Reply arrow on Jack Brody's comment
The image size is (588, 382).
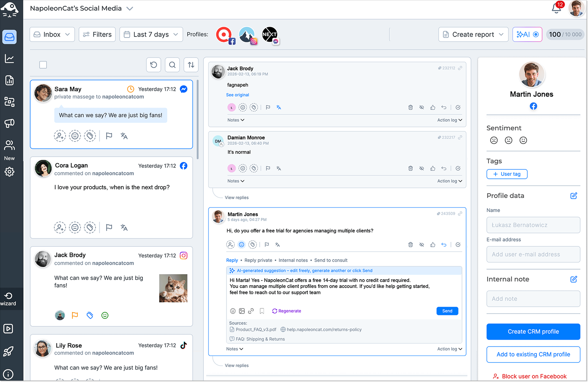point(444,107)
